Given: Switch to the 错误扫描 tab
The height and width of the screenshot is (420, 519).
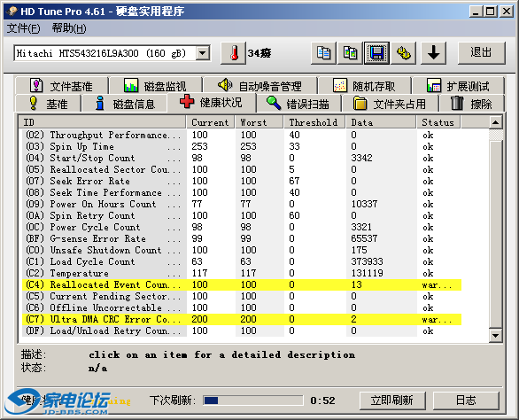Looking at the screenshot, I should pyautogui.click(x=298, y=104).
